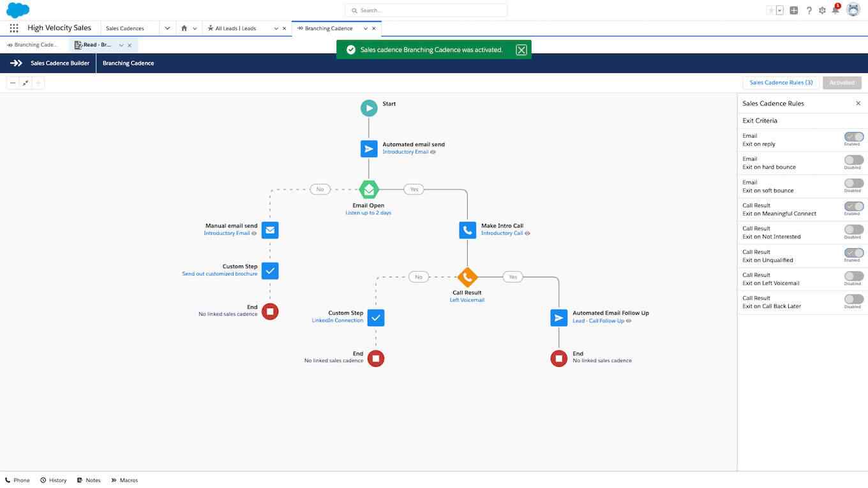The height and width of the screenshot is (488, 868).
Task: Close the All Leads | Leads tab
Action: [x=285, y=28]
